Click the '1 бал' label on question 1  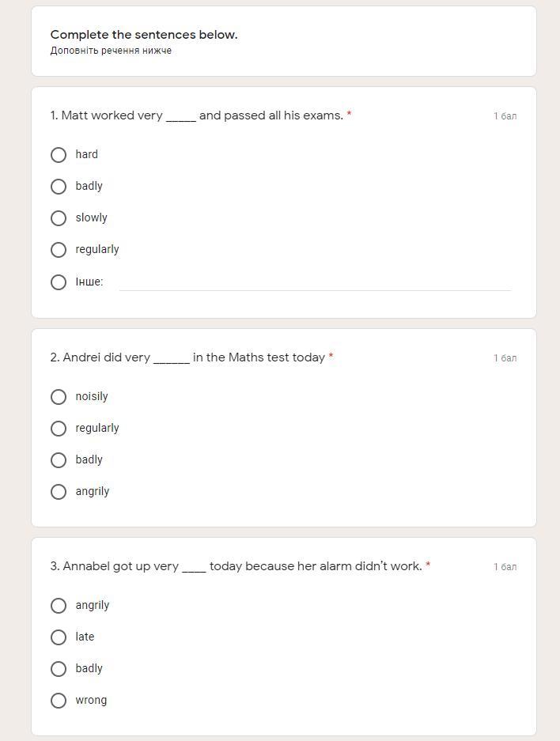(505, 116)
